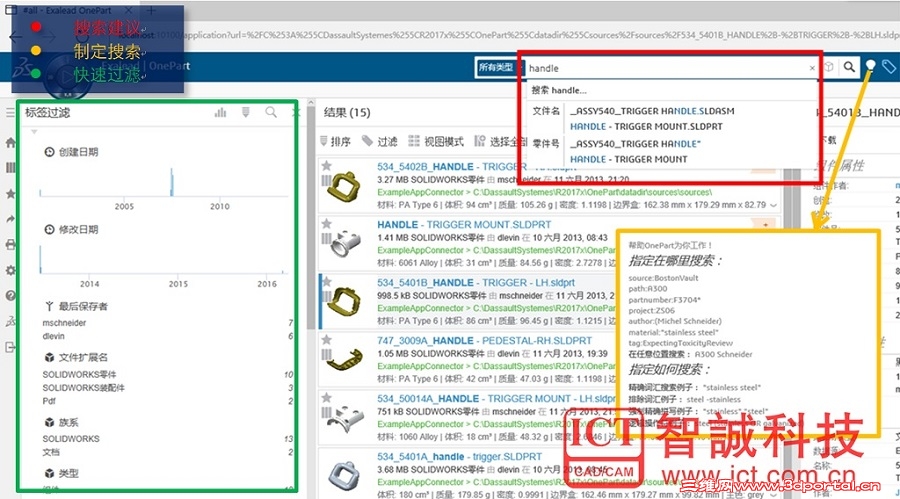Click the 3DS logo icon in the sidebar
The image size is (900, 499).
point(10,322)
